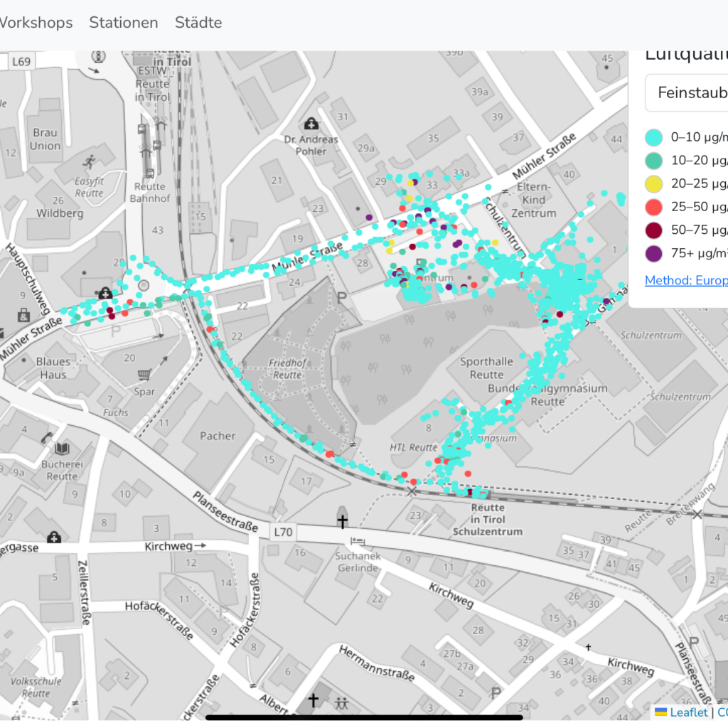Image resolution: width=728 pixels, height=728 pixels.
Task: Click the pharmacy icon on Mühler Straße
Action: point(105,292)
